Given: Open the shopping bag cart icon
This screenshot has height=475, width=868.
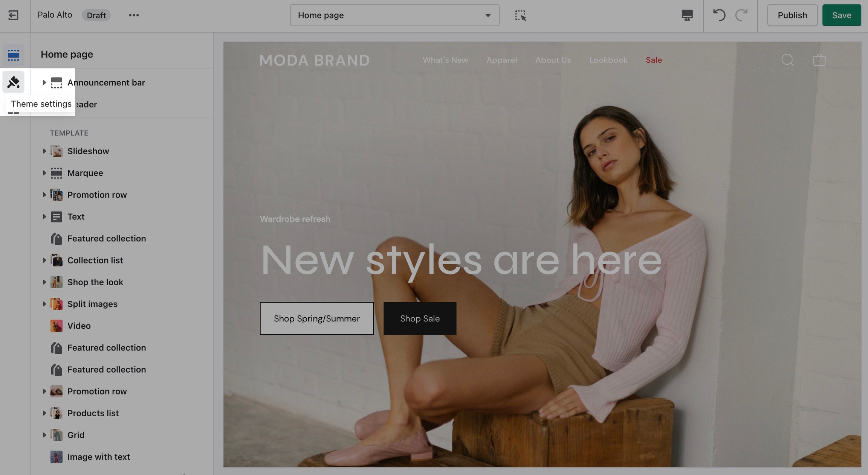Looking at the screenshot, I should click(x=819, y=60).
